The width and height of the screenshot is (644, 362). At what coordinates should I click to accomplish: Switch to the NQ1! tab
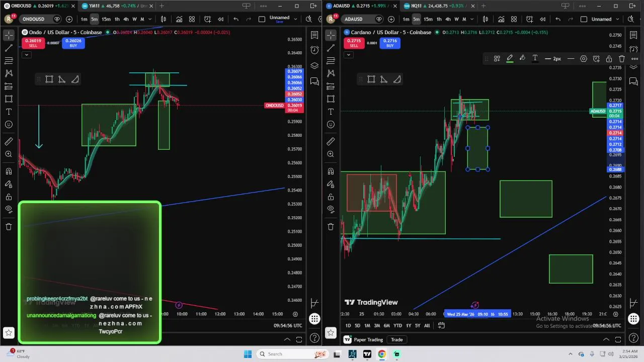click(438, 6)
